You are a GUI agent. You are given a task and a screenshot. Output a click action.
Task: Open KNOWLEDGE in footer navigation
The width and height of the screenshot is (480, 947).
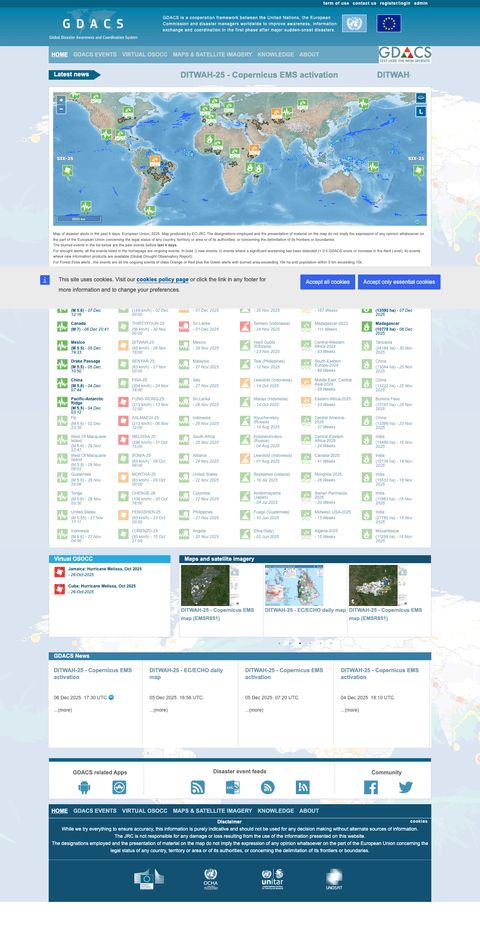[x=276, y=811]
